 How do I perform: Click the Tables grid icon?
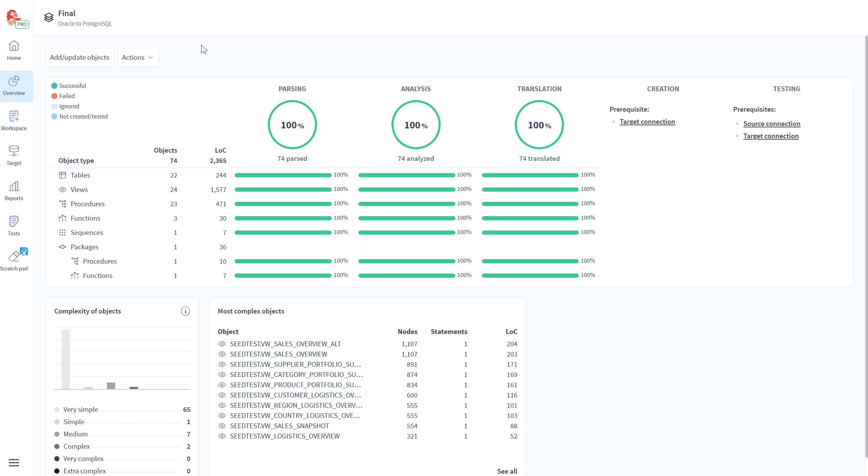click(63, 175)
